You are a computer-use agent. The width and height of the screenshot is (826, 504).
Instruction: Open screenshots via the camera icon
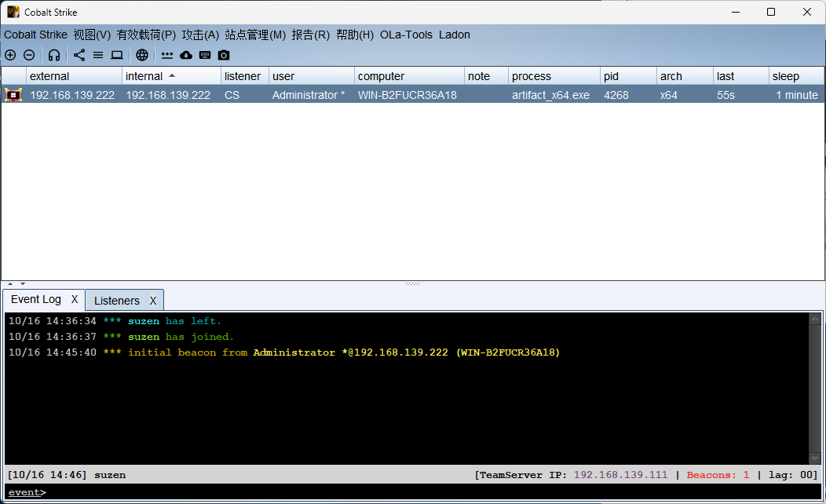click(x=224, y=55)
